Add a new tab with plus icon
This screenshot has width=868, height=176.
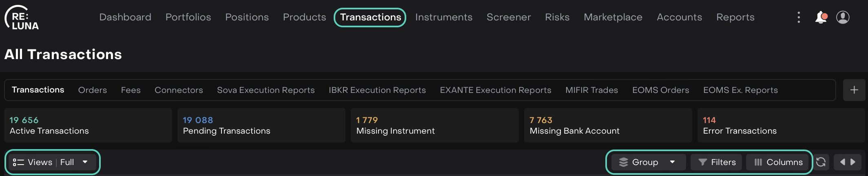pyautogui.click(x=854, y=90)
